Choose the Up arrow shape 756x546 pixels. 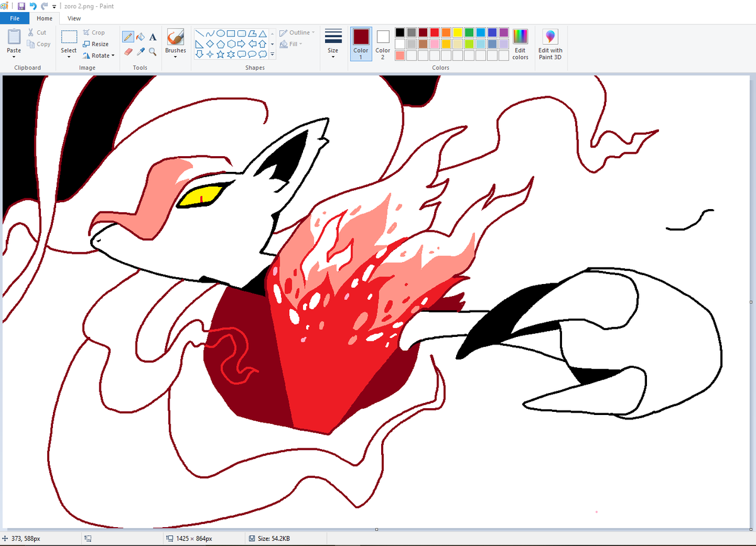pos(263,44)
